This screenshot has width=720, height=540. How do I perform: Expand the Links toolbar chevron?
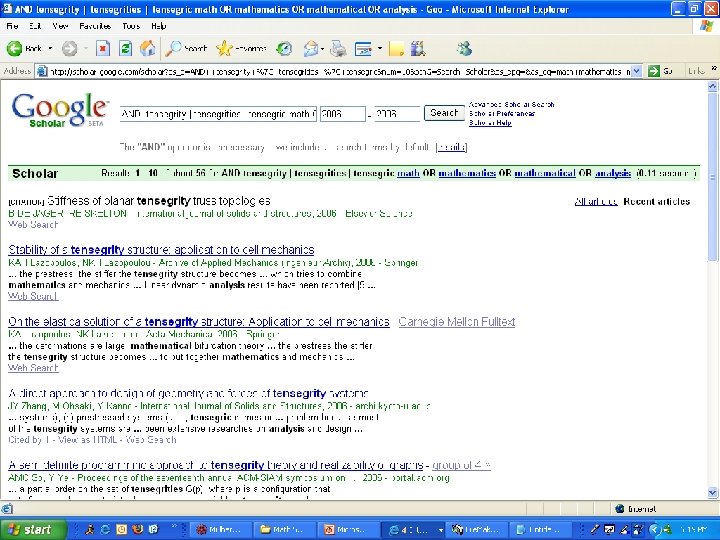[x=714, y=68]
